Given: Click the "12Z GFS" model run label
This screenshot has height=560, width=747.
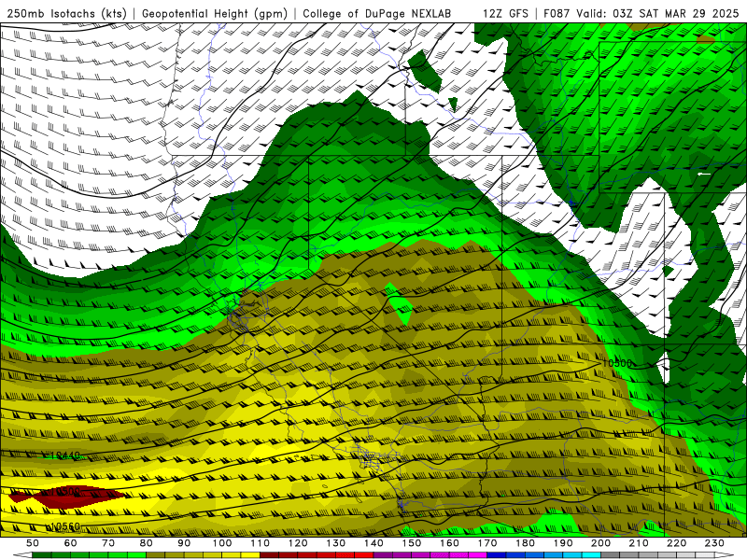Looking at the screenshot, I should 505,14.
